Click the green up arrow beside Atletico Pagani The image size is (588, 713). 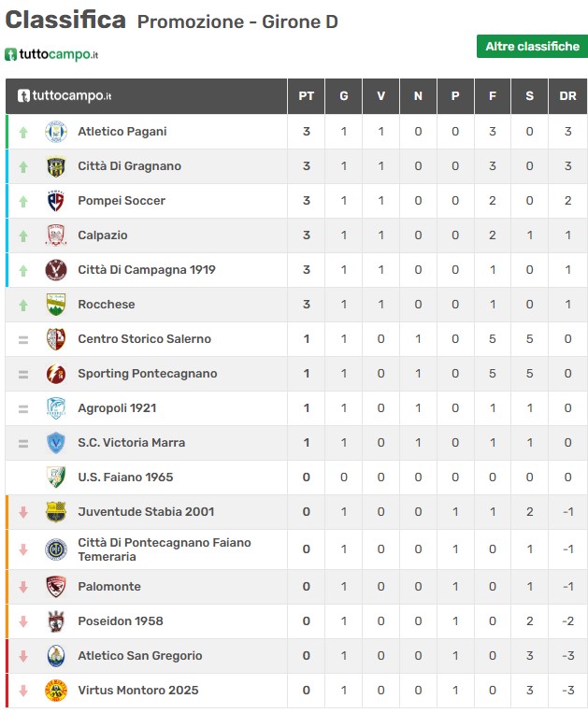pyautogui.click(x=23, y=133)
